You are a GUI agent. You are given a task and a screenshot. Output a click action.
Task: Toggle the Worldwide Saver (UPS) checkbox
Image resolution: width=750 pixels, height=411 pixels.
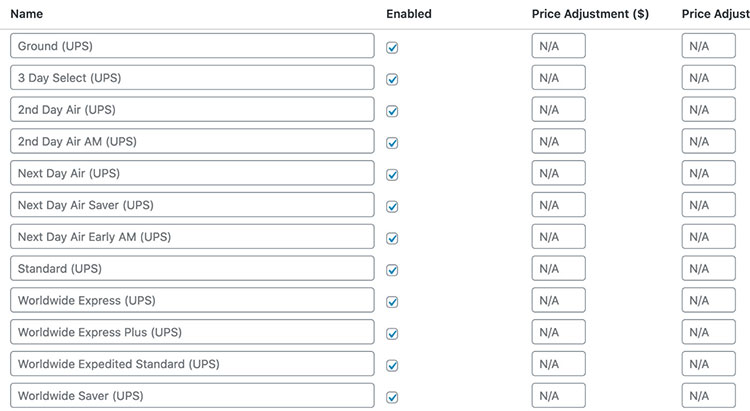[x=392, y=397]
